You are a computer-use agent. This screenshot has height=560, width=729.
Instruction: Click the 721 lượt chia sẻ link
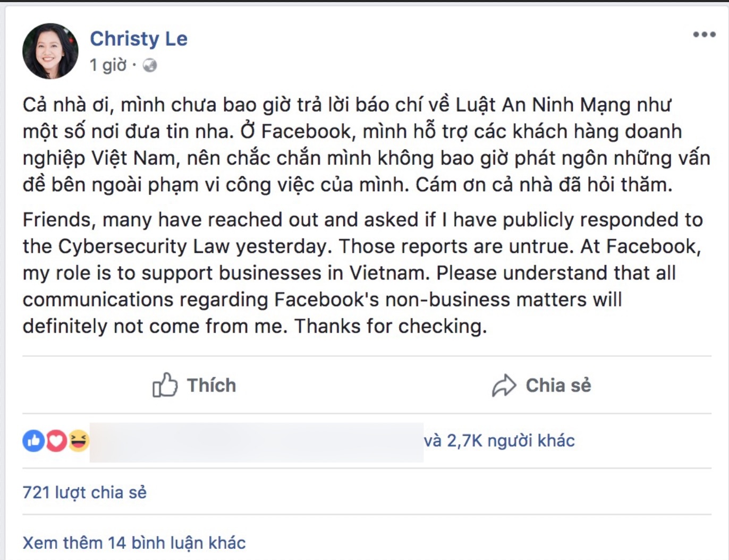click(85, 492)
